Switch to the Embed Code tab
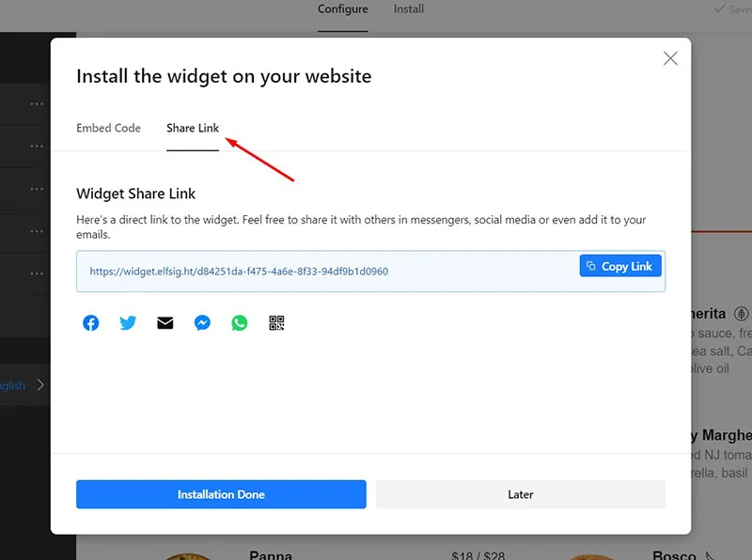752x560 pixels. [x=109, y=128]
